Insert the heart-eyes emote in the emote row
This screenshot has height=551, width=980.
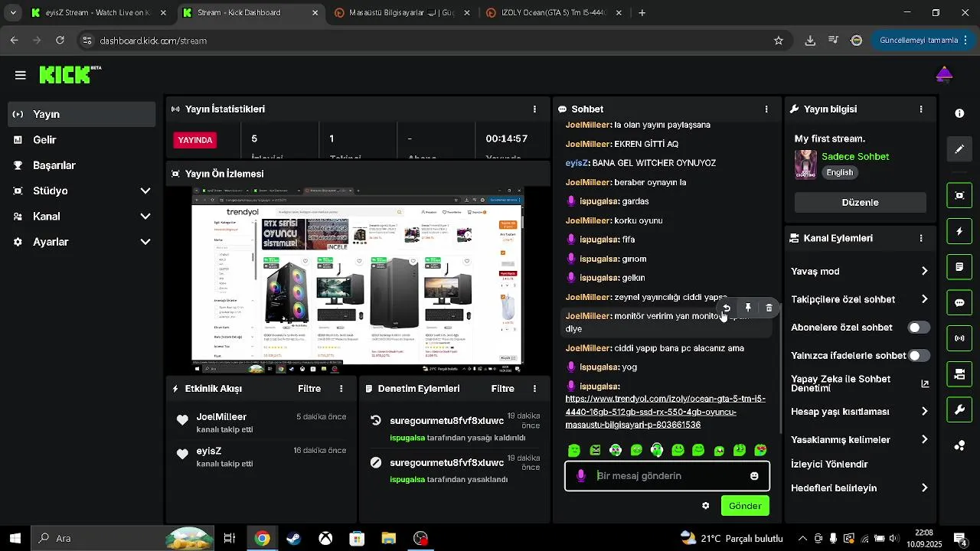coord(760,450)
